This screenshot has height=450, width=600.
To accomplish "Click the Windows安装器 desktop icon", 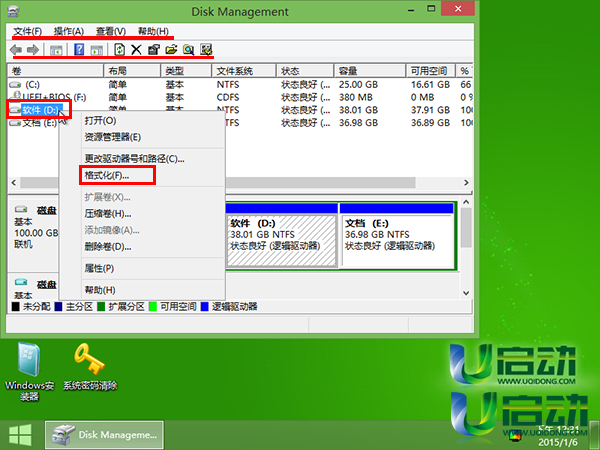I will click(x=29, y=371).
